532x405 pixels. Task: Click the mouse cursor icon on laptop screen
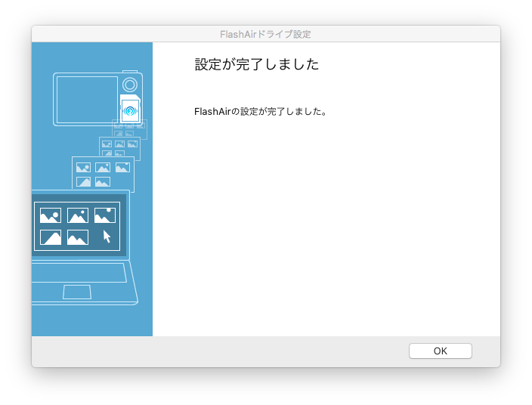tap(107, 237)
